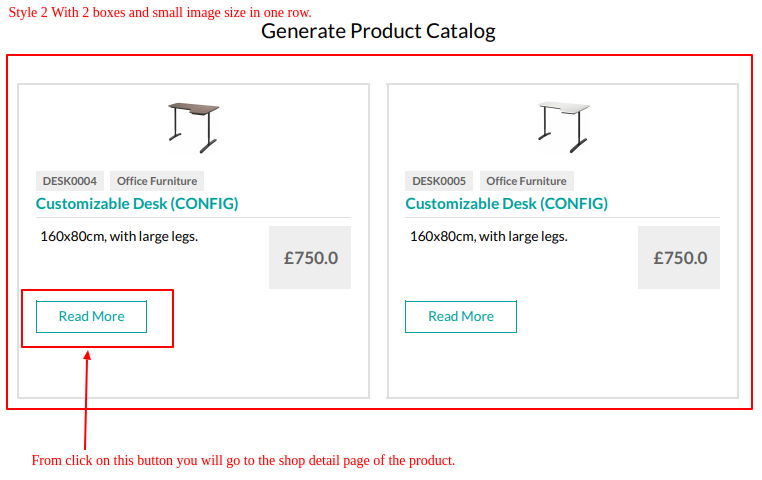Click the red shop detail page annotation text
Screen dimensions: 762x480
click(x=243, y=460)
